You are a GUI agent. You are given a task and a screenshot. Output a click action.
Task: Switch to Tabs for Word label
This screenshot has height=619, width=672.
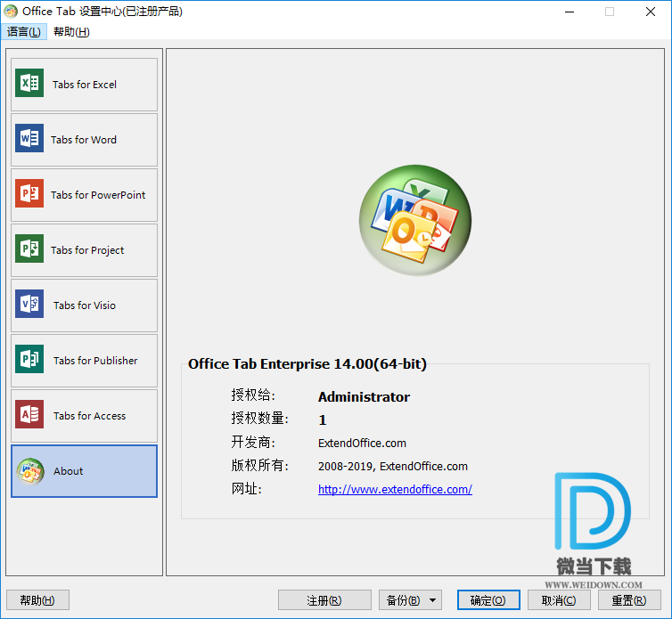84,140
